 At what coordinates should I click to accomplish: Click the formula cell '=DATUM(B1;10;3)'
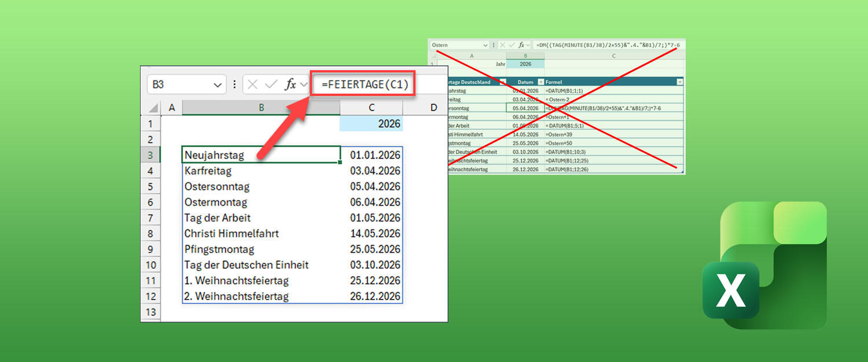pos(614,152)
